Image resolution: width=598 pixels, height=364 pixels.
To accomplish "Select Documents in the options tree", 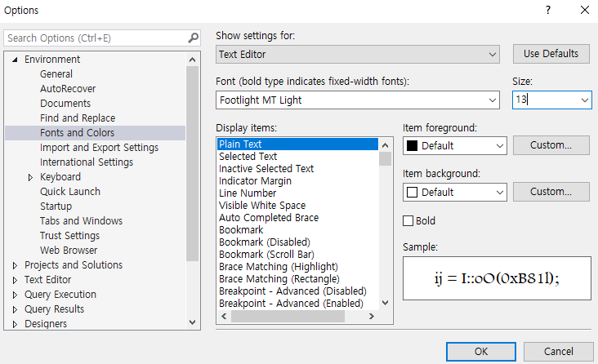I will [x=65, y=104].
